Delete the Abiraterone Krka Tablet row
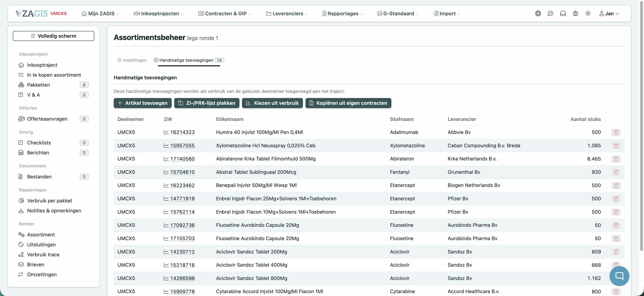This screenshot has height=296, width=644. point(616,159)
